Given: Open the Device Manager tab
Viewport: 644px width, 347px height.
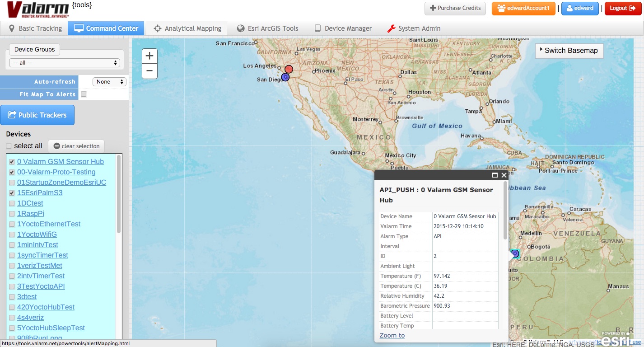Looking at the screenshot, I should (343, 28).
